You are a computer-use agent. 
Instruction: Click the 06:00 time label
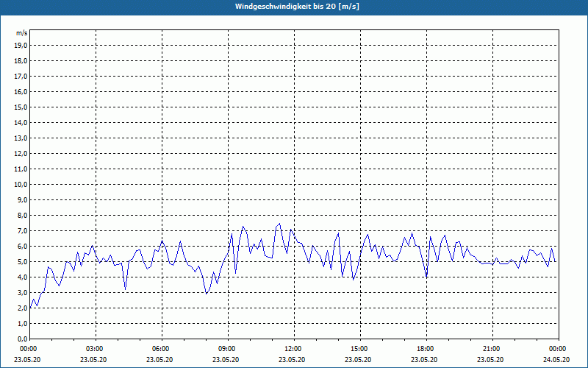pyautogui.click(x=160, y=349)
